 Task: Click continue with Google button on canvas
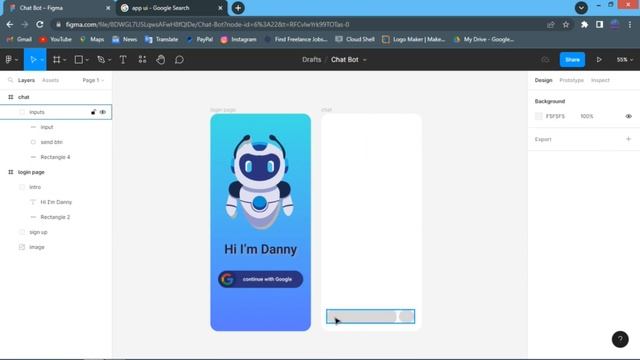pos(260,279)
